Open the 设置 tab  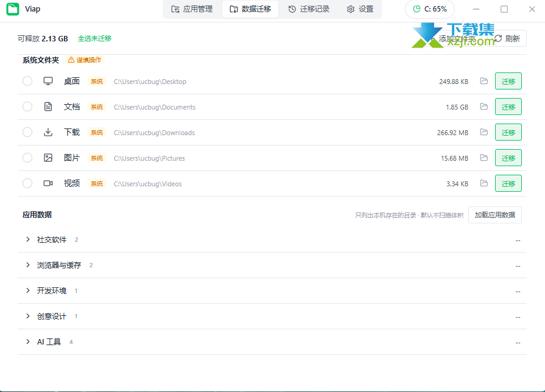point(360,9)
